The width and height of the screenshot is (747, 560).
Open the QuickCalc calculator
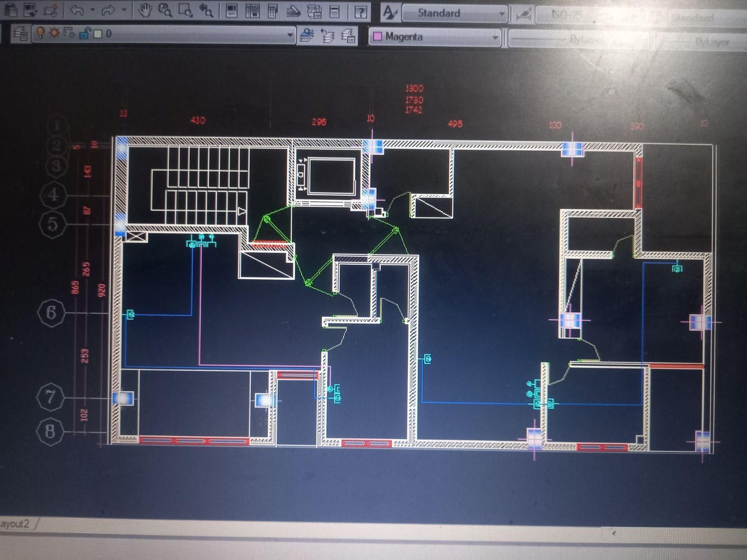335,11
